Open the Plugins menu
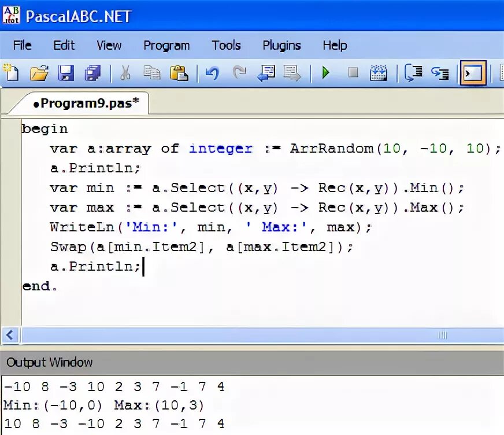 pyautogui.click(x=281, y=45)
